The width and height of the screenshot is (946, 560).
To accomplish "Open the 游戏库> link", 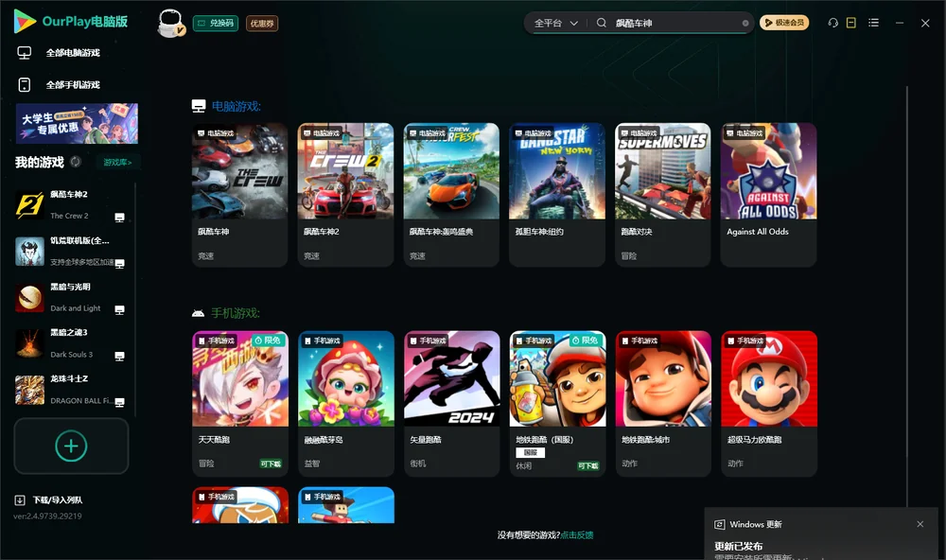I will click(x=117, y=163).
